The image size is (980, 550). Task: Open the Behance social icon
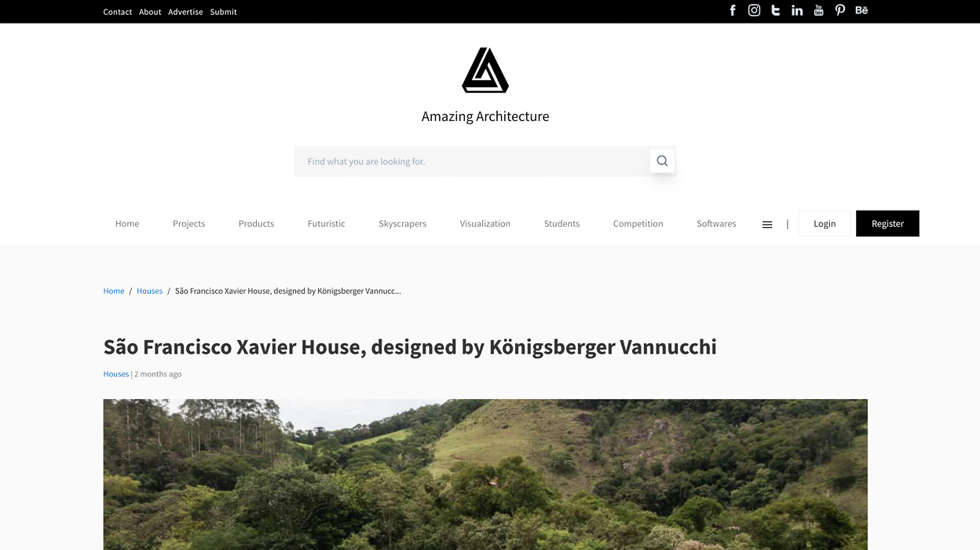pos(861,10)
